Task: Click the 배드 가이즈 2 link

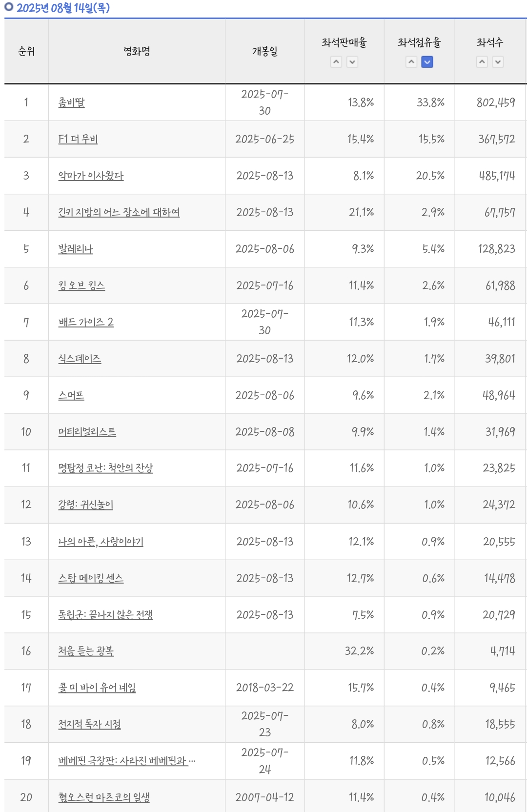Action: [86, 322]
